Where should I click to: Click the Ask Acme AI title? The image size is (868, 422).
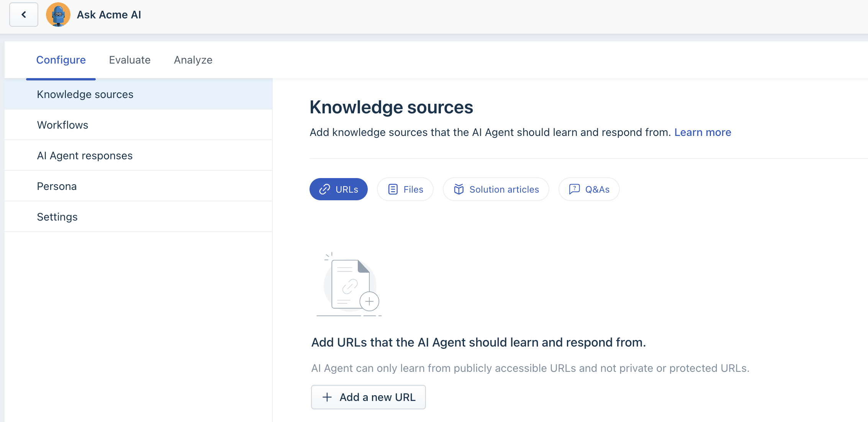(109, 15)
